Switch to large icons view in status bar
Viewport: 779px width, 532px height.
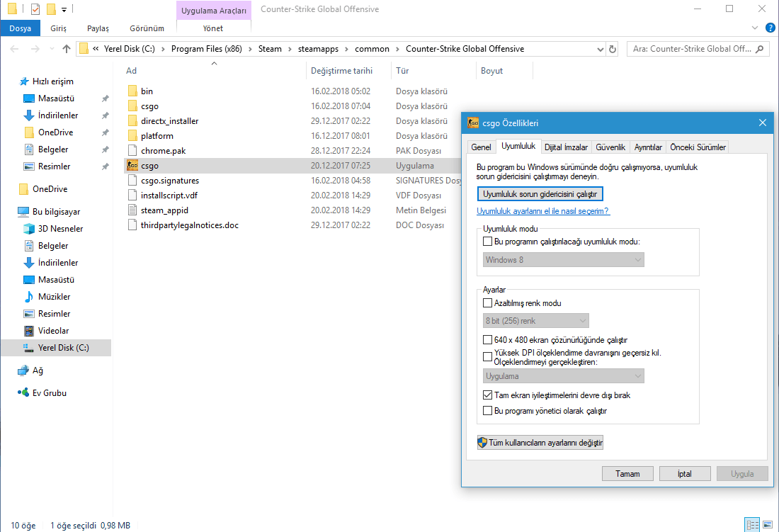tap(768, 524)
